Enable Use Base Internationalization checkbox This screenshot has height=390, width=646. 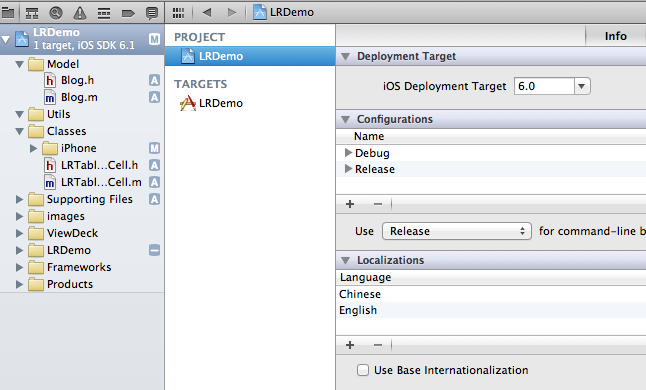(x=363, y=370)
